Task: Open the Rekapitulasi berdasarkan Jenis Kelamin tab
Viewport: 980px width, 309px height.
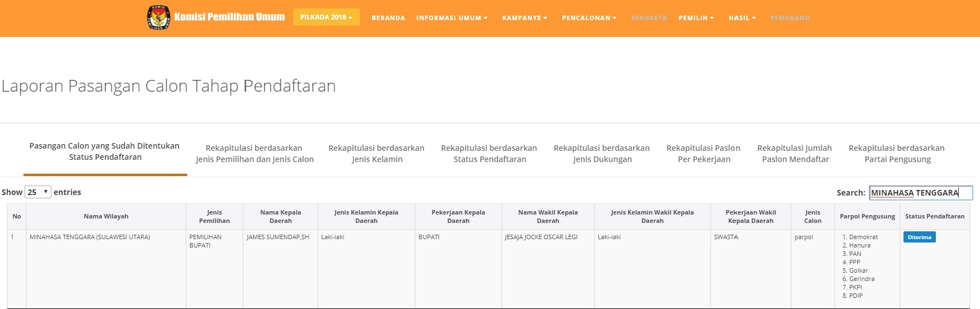Action: tap(377, 154)
